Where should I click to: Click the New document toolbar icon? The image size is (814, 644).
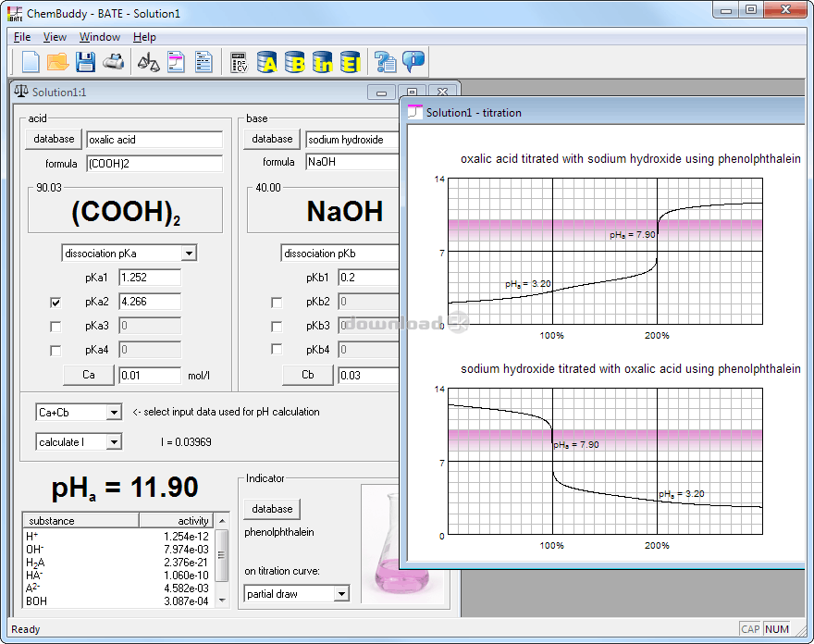coord(31,62)
